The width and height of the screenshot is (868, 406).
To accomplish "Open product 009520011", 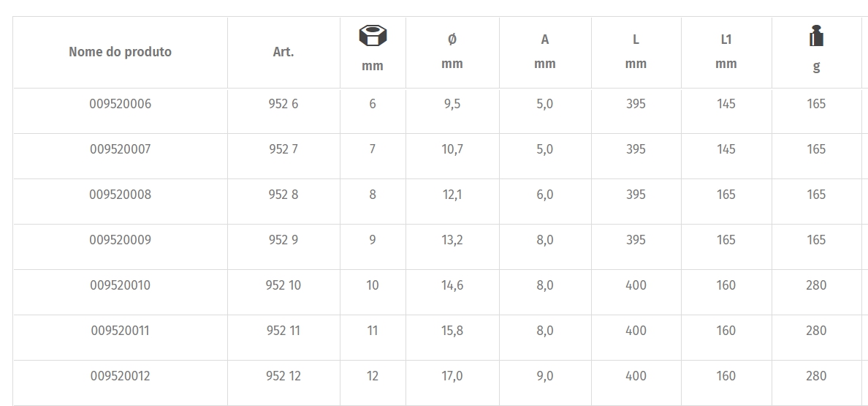I will pos(120,331).
